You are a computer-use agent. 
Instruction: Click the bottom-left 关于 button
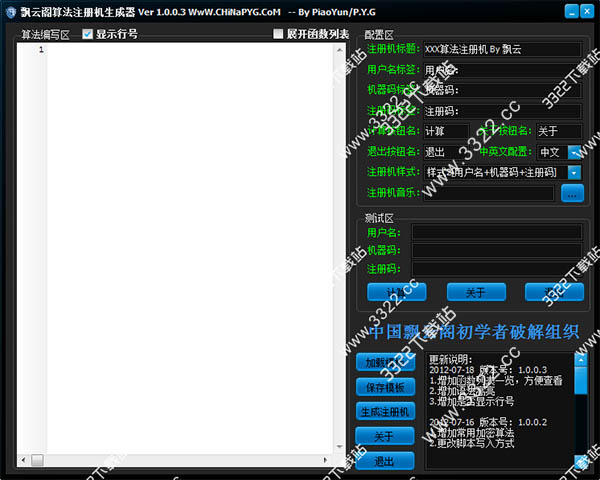pos(385,436)
